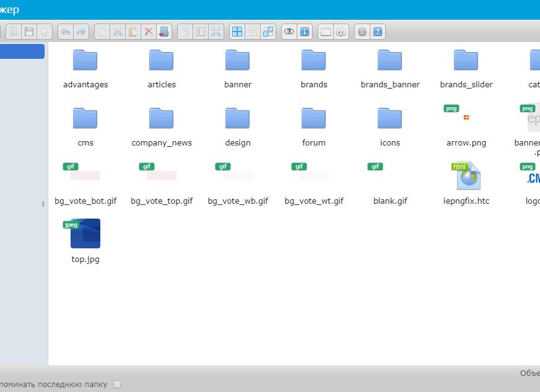Check the remember last folder checkbox
Image resolution: width=540 pixels, height=392 pixels.
117,385
